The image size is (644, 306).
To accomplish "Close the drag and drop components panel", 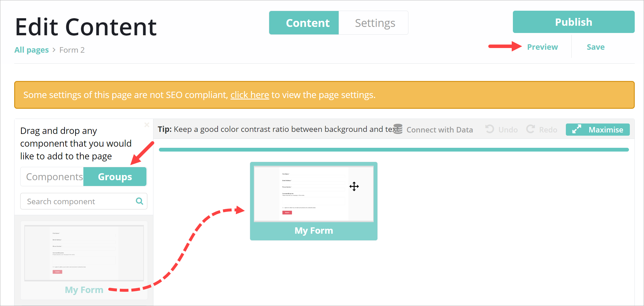I will pos(147,125).
